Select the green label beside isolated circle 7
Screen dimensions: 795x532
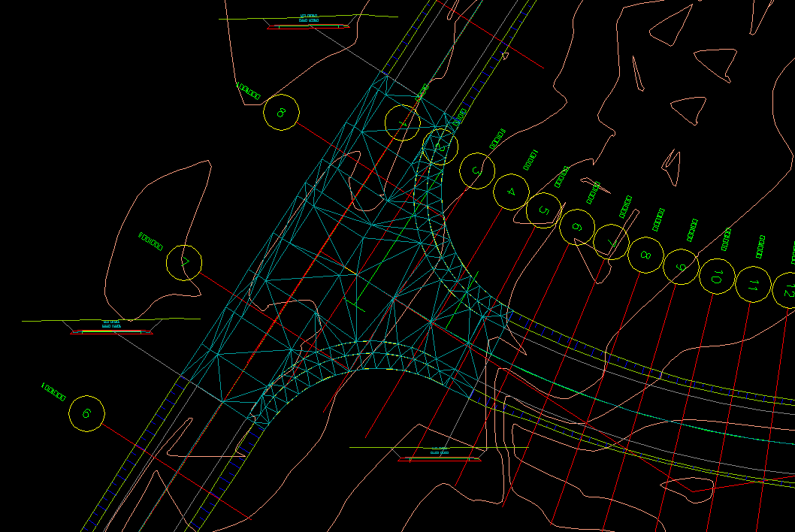[151, 240]
